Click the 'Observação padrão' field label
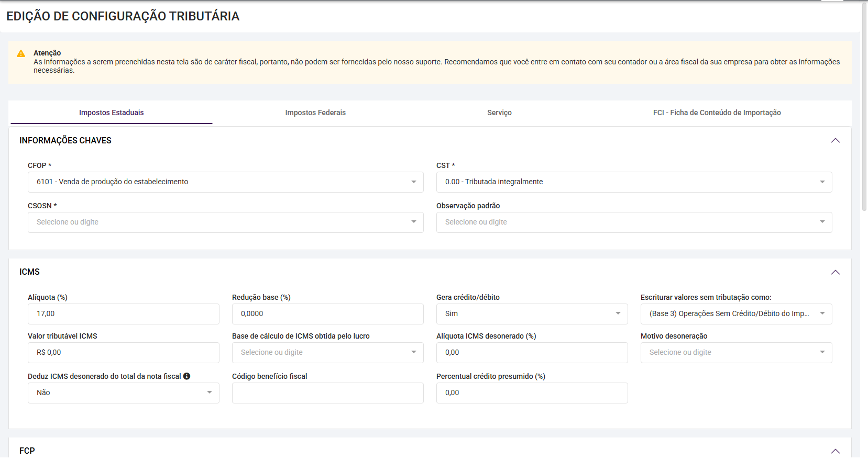 tap(468, 206)
